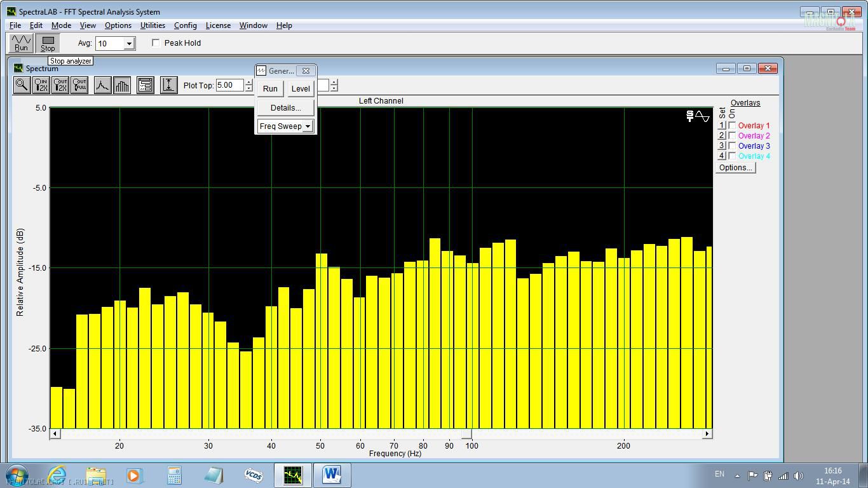Decrease Plot Top value with down arrow
The width and height of the screenshot is (868, 488).
tap(248, 88)
